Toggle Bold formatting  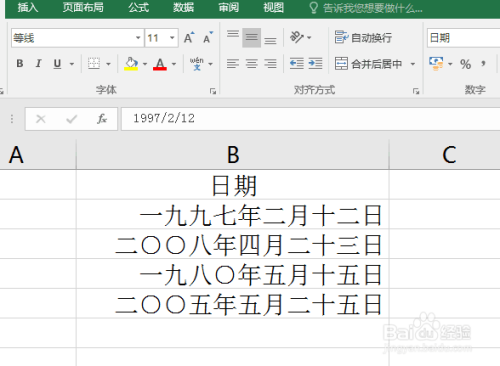click(20, 63)
